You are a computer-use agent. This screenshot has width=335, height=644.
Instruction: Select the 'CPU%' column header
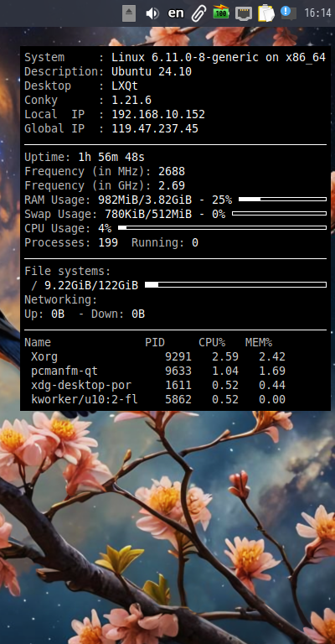[x=212, y=342]
